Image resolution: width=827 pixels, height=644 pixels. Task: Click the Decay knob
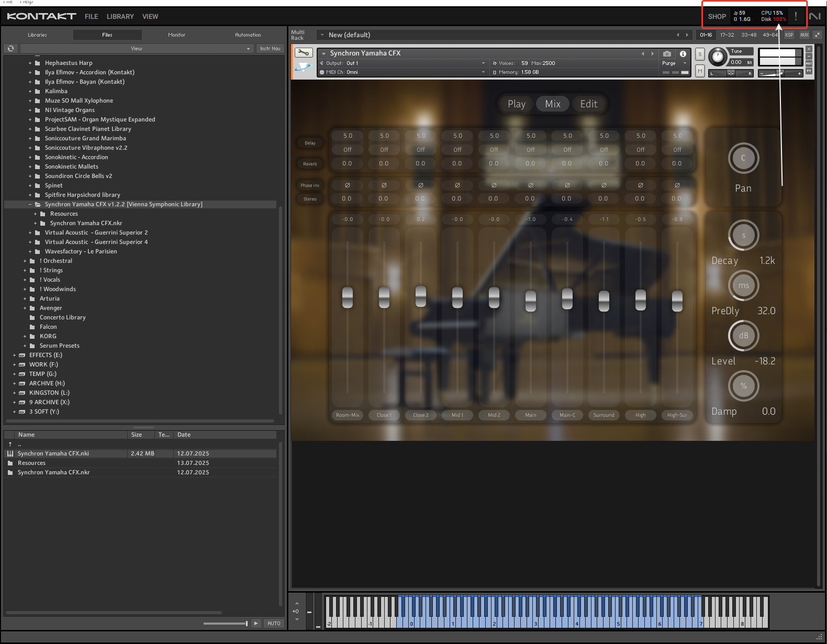click(x=743, y=235)
